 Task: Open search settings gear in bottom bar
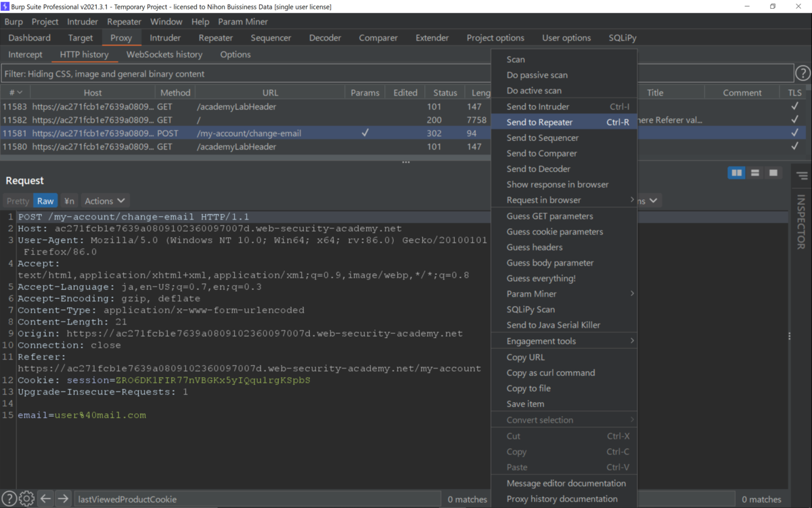tap(26, 499)
